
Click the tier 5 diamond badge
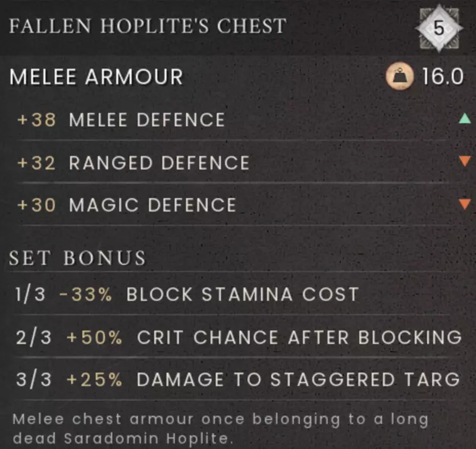click(x=439, y=28)
